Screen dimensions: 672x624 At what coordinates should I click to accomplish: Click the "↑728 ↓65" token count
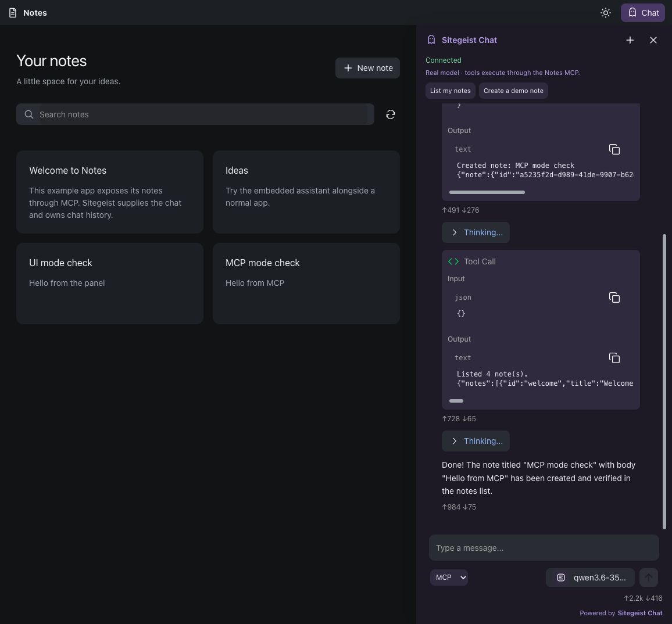coord(459,419)
